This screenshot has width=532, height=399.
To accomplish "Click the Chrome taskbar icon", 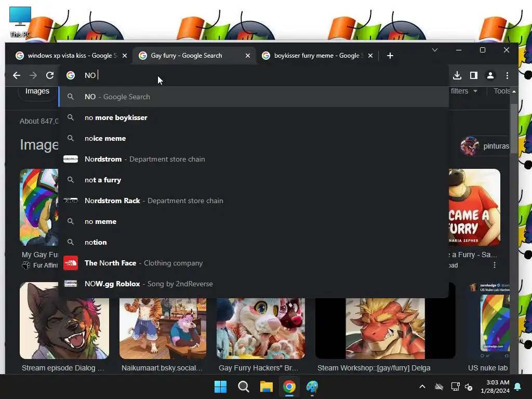I will click(289, 387).
